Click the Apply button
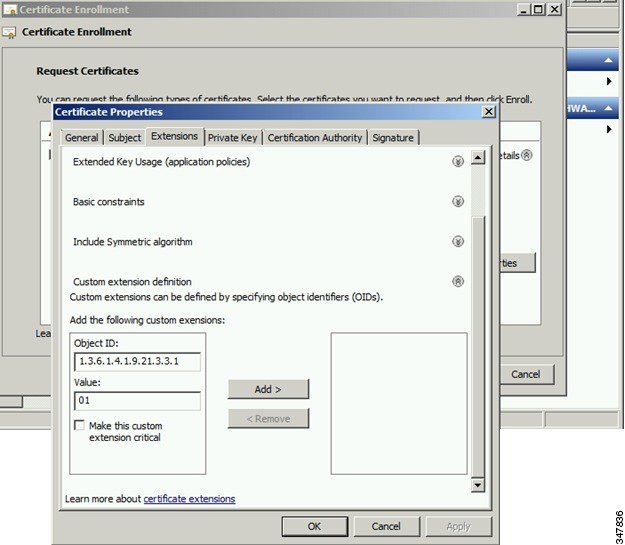This screenshot has height=545, width=625. coord(458,527)
